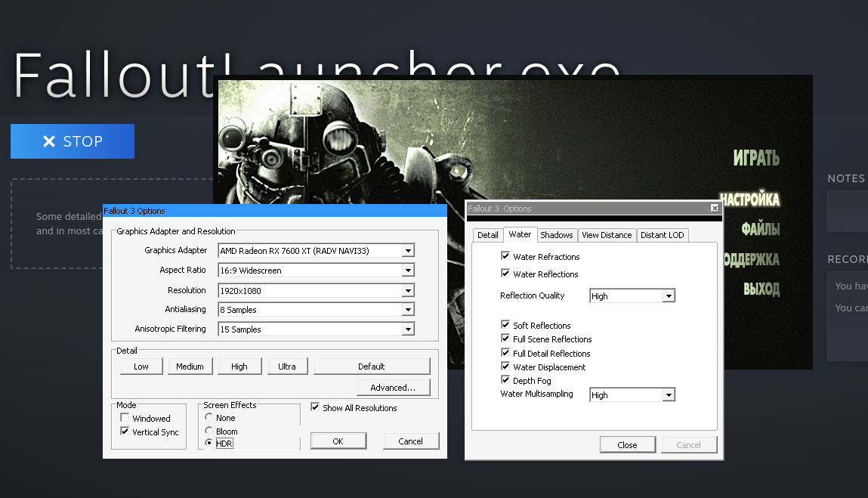Set detail preset to High
Image resolution: width=868 pixels, height=498 pixels.
[x=239, y=367]
